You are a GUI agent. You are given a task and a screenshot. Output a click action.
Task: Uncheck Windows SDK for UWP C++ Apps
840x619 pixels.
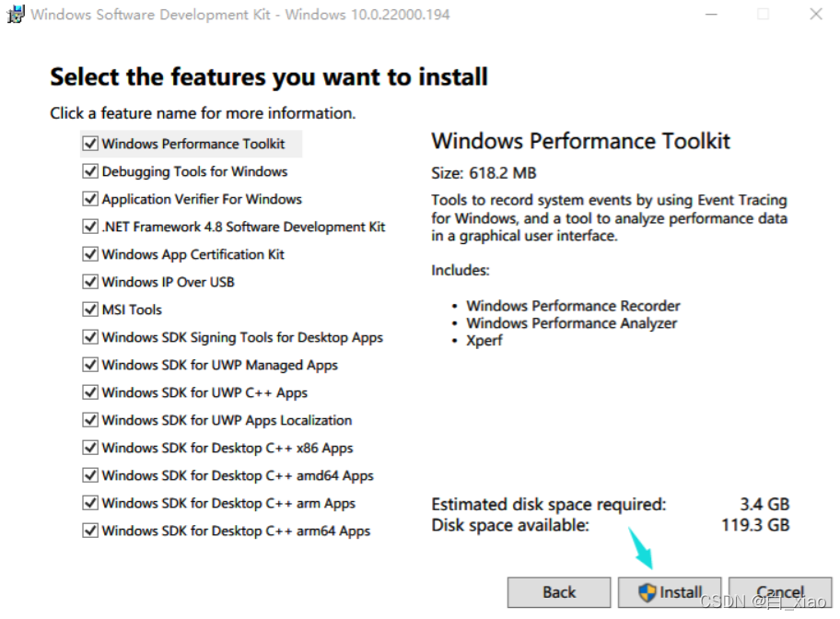pos(89,392)
